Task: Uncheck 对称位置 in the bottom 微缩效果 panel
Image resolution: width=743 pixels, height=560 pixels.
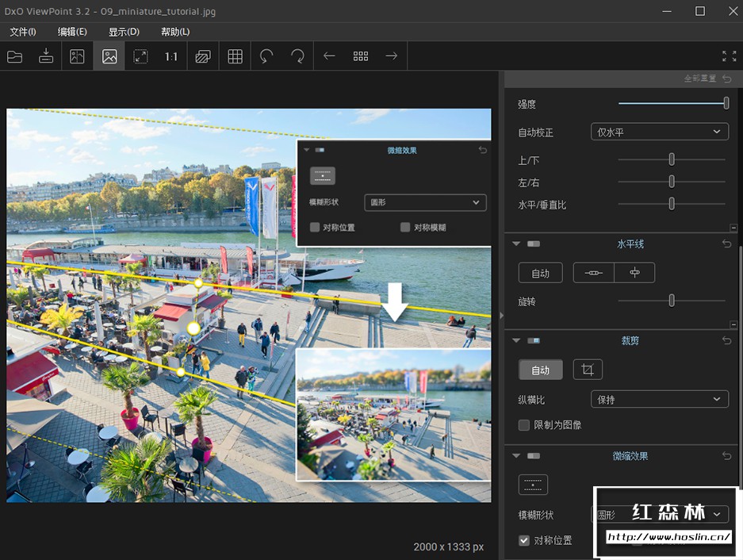Action: pos(524,540)
